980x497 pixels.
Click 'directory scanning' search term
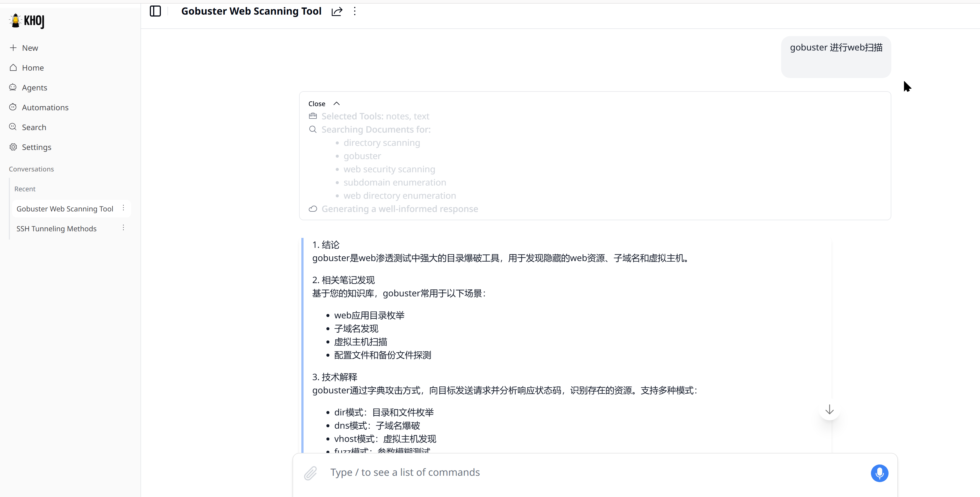pos(381,143)
